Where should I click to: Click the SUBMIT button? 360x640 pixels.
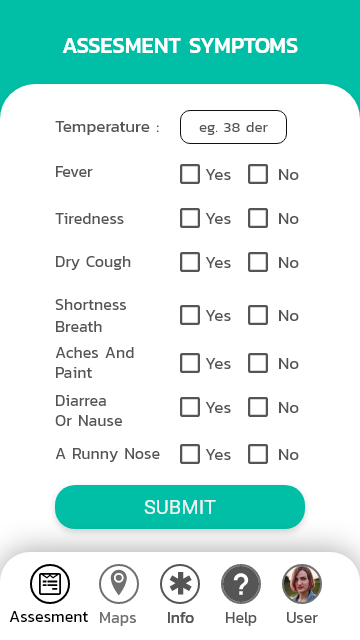(180, 507)
